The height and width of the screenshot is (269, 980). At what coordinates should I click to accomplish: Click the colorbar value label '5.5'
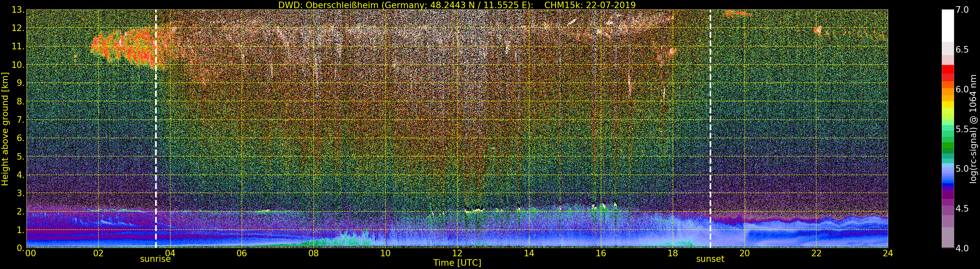[x=962, y=129]
